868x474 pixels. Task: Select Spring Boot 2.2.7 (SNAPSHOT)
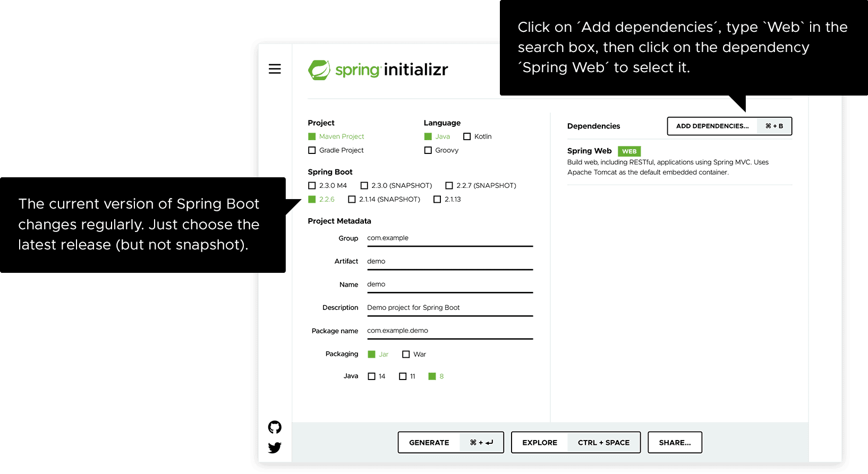(x=481, y=185)
